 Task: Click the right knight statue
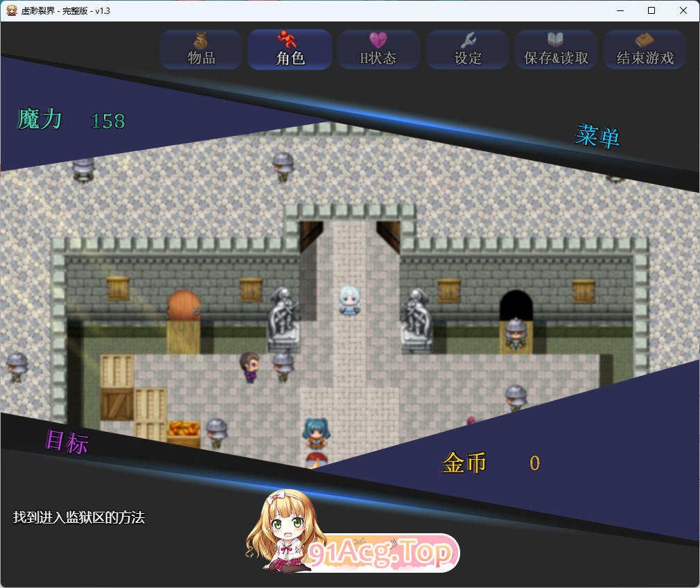click(x=416, y=320)
